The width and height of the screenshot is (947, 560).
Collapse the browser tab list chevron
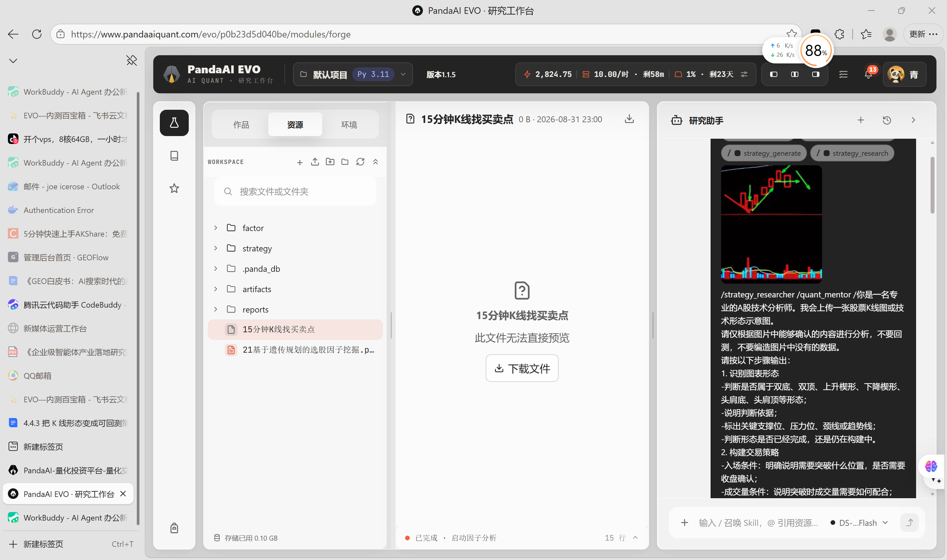pos(13,60)
